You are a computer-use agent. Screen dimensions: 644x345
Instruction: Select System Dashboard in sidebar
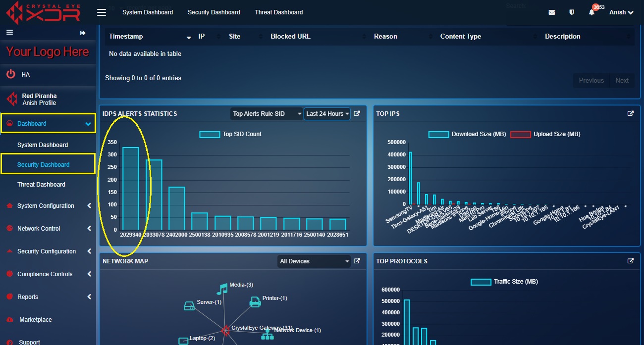(43, 145)
